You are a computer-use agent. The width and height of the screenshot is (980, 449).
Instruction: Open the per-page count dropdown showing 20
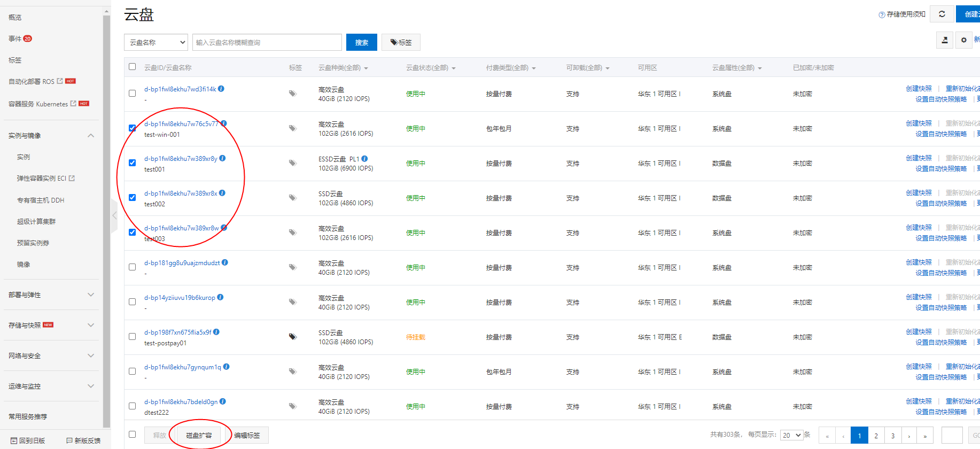click(791, 435)
